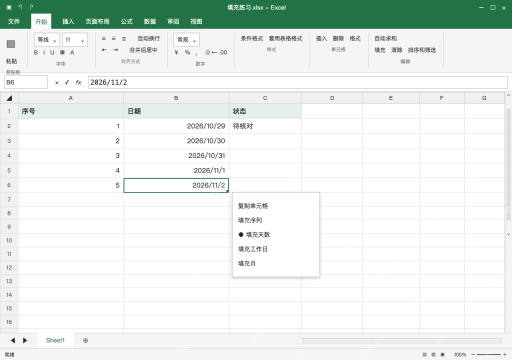
Task: Select the Sheet1 worksheet tab
Action: [55, 340]
